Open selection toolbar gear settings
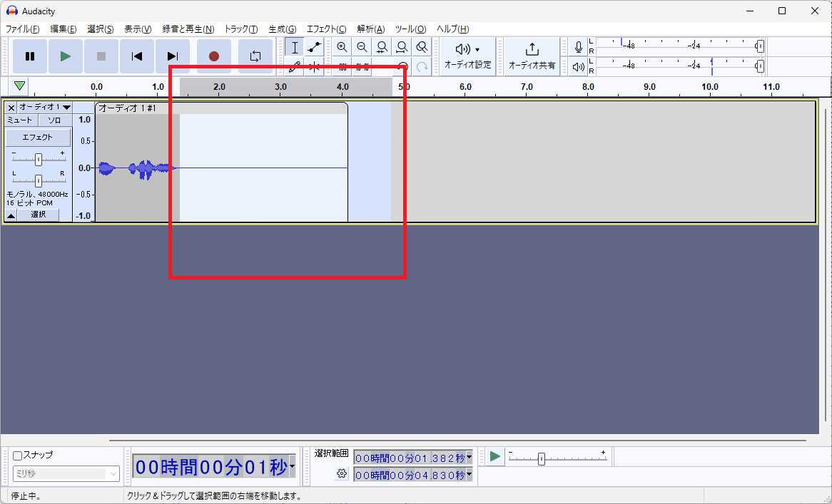 [342, 473]
